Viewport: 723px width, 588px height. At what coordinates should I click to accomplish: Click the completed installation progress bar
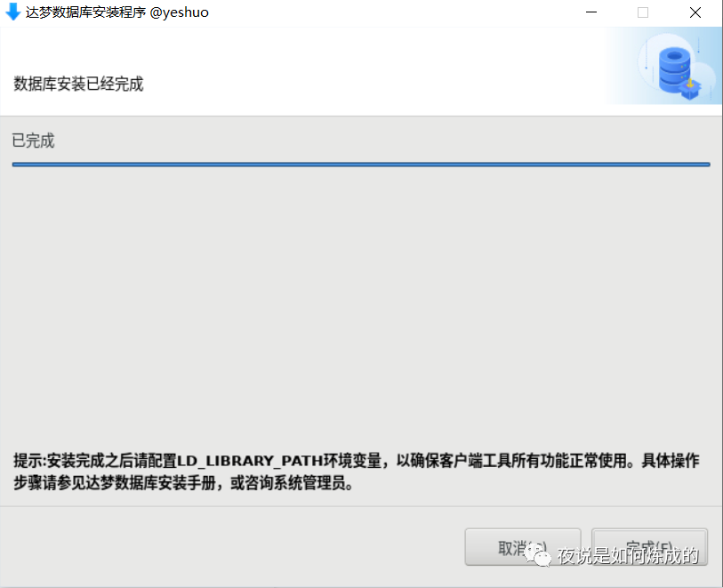[x=361, y=165]
